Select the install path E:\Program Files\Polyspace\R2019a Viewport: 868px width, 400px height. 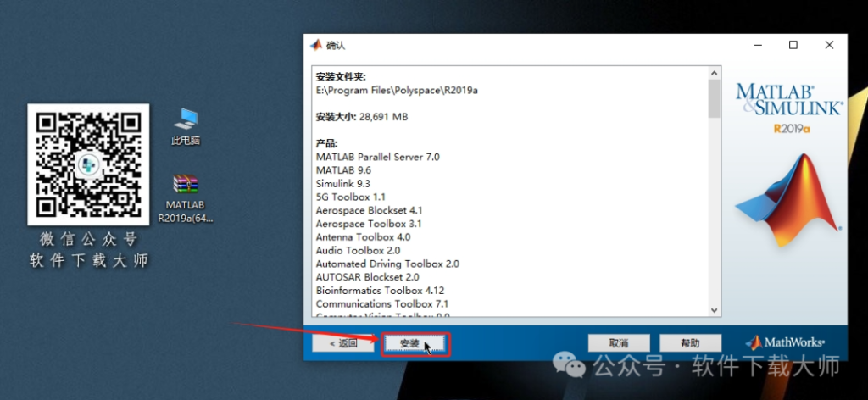click(397, 90)
